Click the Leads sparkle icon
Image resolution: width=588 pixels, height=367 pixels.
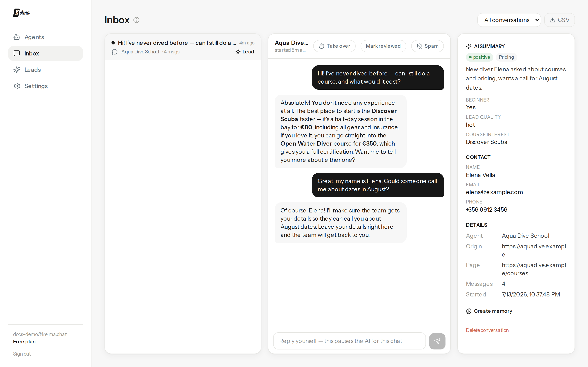(17, 70)
